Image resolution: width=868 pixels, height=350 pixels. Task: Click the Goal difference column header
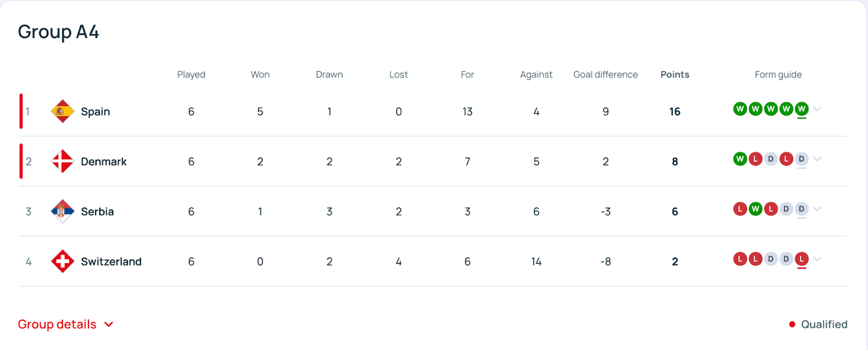605,74
